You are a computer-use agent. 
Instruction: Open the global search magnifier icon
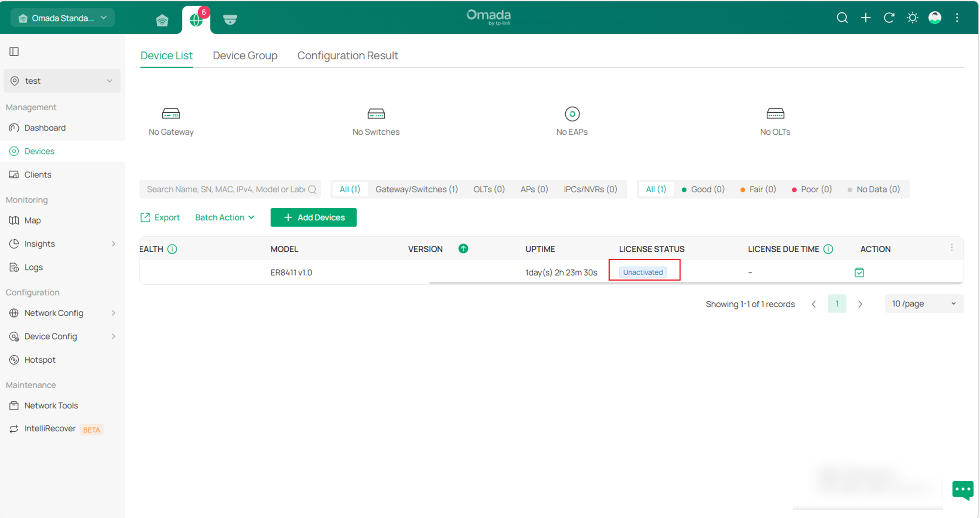click(x=842, y=18)
